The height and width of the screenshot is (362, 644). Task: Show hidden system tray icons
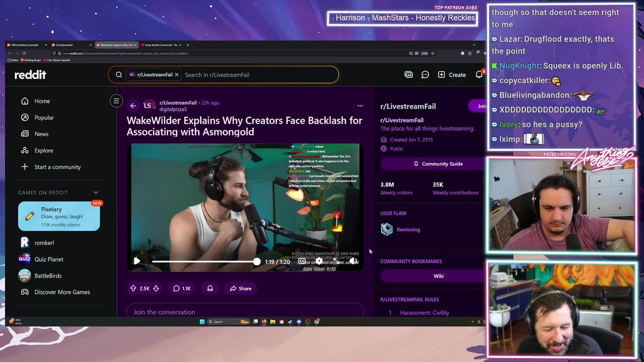point(472,322)
